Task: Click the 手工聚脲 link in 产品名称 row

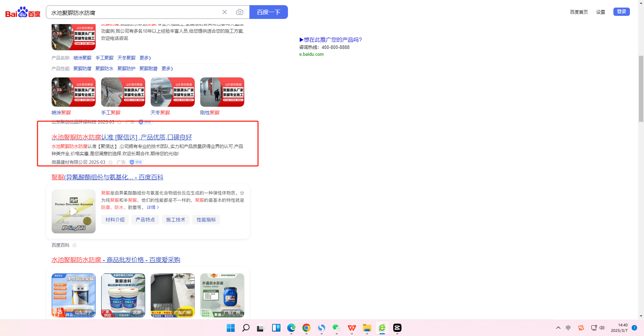Action: (105, 58)
